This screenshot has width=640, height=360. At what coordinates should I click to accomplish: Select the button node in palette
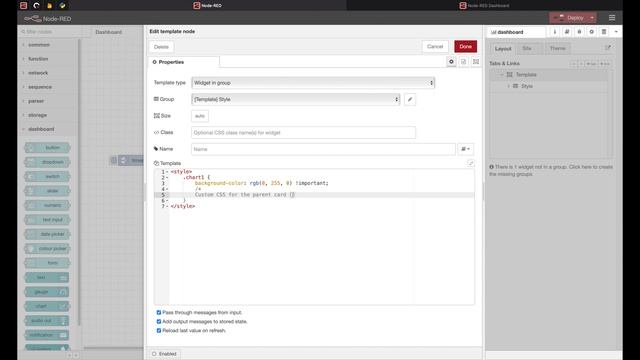[x=47, y=148]
